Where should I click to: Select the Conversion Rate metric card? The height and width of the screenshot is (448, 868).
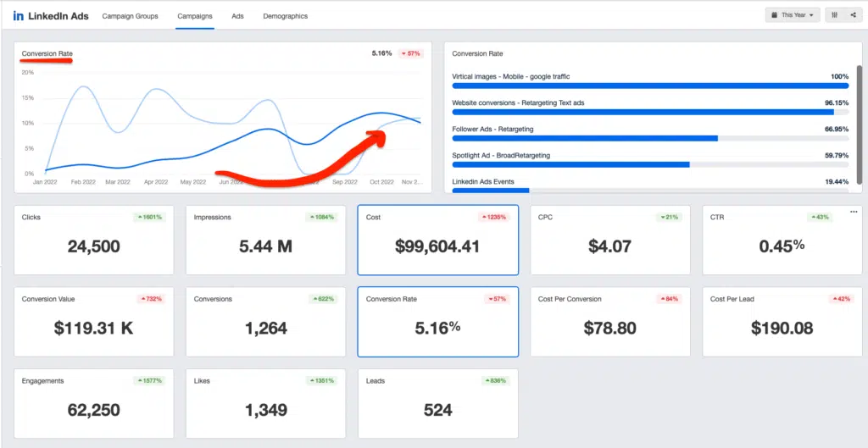[437, 322]
